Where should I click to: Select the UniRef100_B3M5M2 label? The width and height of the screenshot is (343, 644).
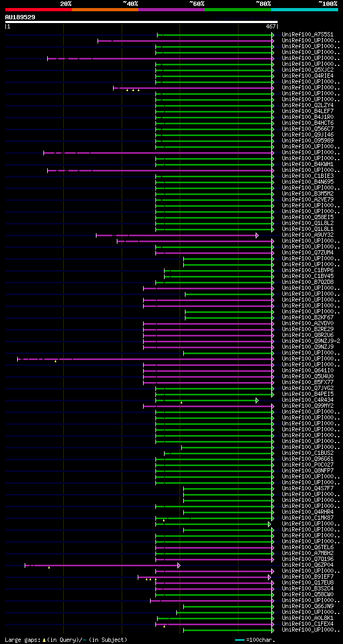308,193
